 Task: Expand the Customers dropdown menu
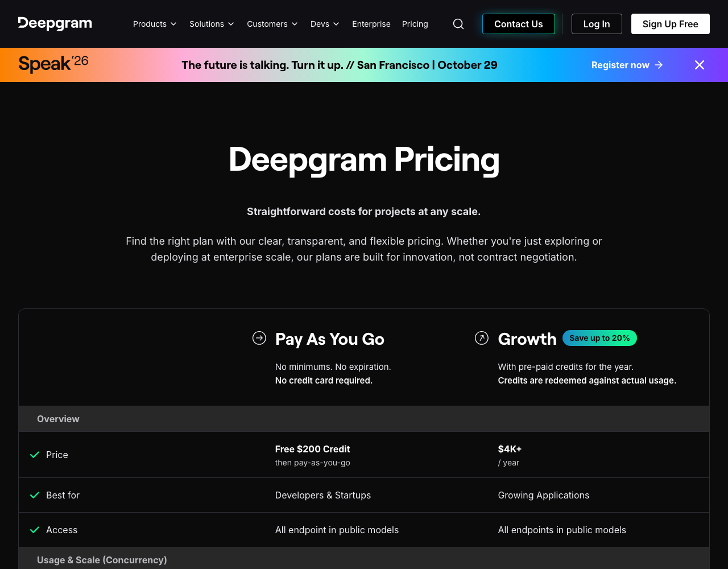272,24
